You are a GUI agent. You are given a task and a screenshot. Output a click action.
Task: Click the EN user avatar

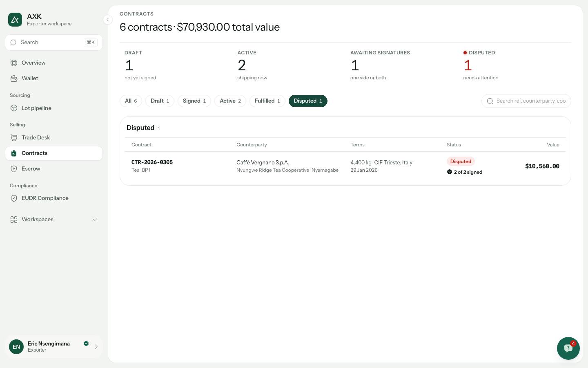tap(16, 347)
